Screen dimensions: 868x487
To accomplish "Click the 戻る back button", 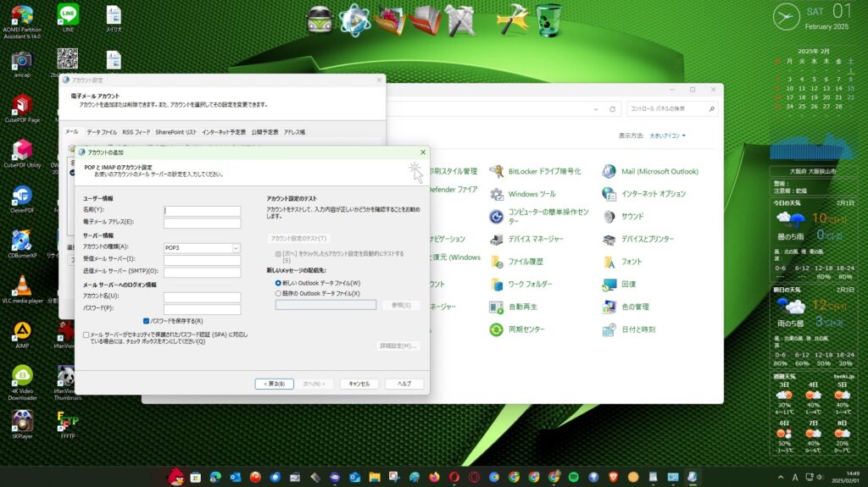I will click(274, 384).
